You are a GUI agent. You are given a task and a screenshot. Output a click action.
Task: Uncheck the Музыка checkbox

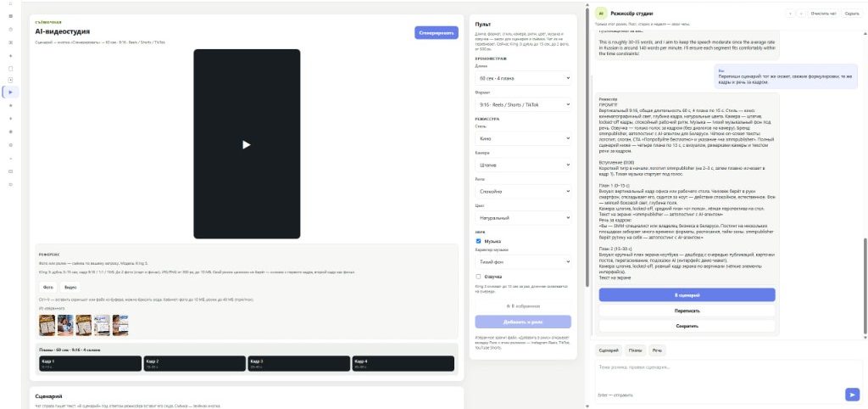coord(478,241)
